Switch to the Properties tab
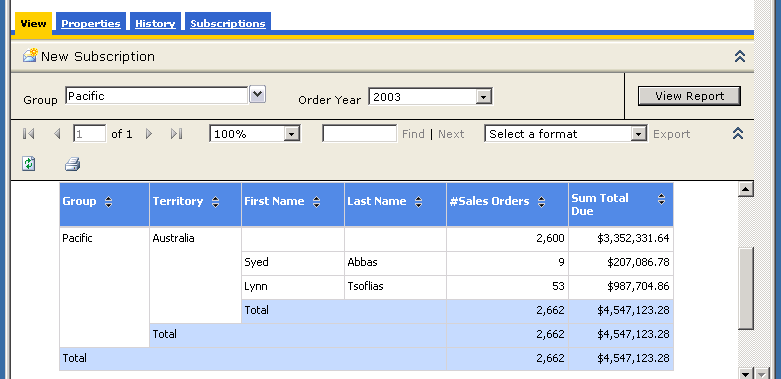 pos(91,23)
